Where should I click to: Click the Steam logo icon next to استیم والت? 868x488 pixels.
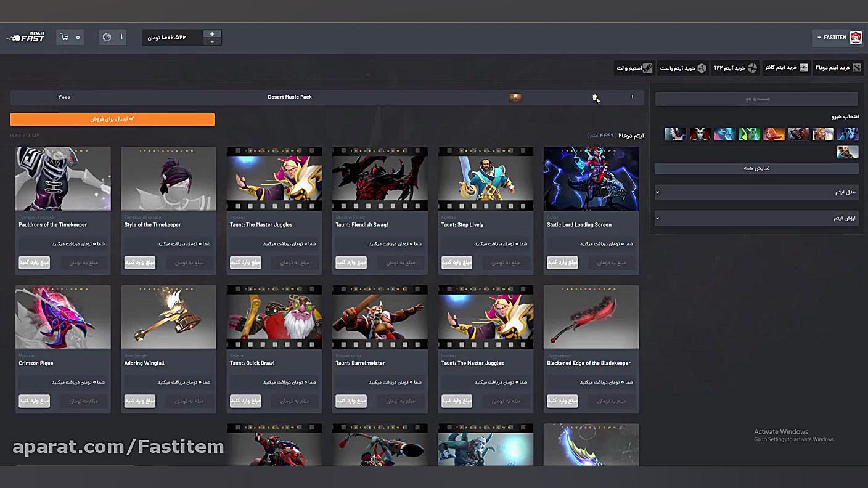click(648, 68)
